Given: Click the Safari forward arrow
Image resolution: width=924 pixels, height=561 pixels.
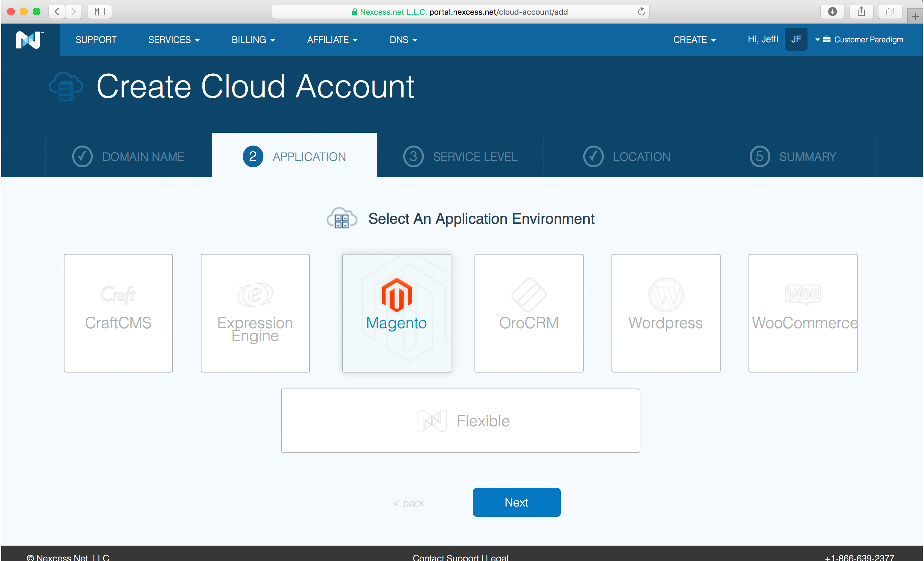Looking at the screenshot, I should (73, 12).
